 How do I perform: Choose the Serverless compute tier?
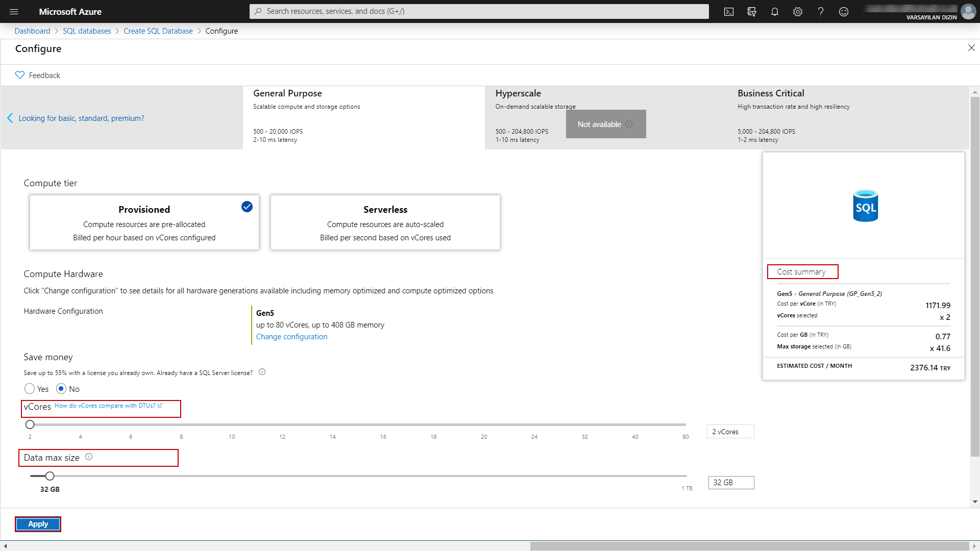point(385,222)
